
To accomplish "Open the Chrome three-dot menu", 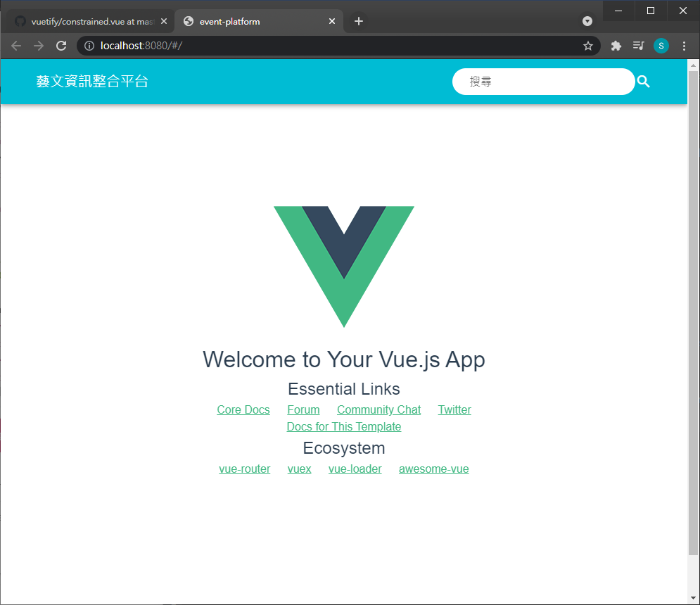I will [684, 46].
